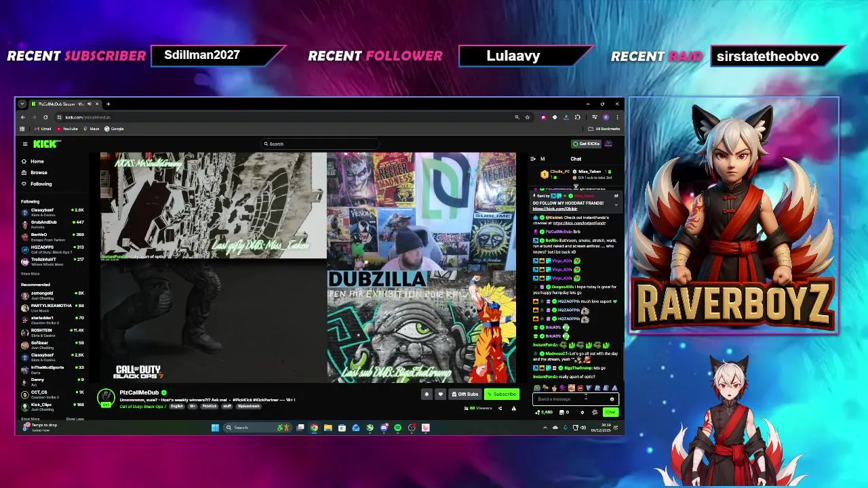This screenshot has width=868, height=488.
Task: Toggle the follow heart button
Action: 440,394
